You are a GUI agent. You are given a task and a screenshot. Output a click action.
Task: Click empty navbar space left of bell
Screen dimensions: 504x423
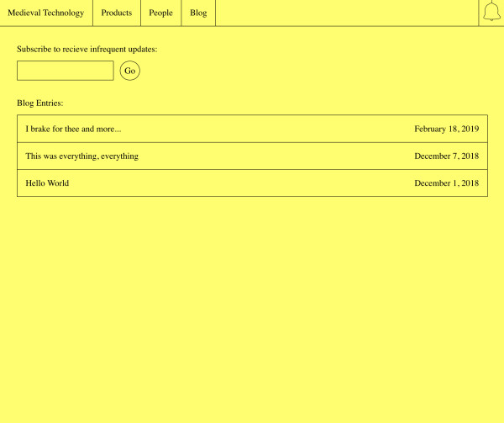coord(344,13)
